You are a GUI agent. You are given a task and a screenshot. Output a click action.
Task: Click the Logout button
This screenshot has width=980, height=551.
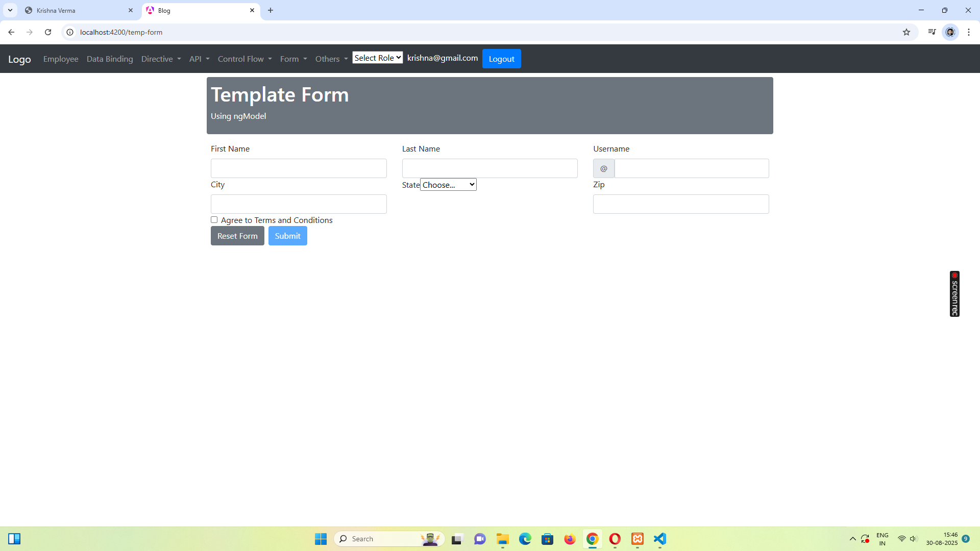click(502, 59)
